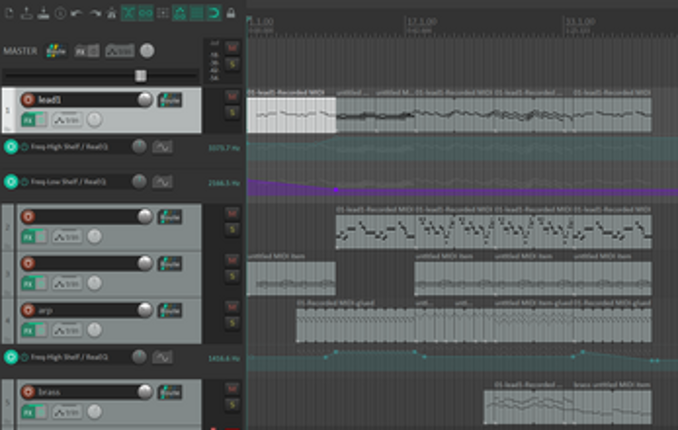
Task: Open automation mode for arp Freq-High Shelf envelope
Action: (162, 357)
